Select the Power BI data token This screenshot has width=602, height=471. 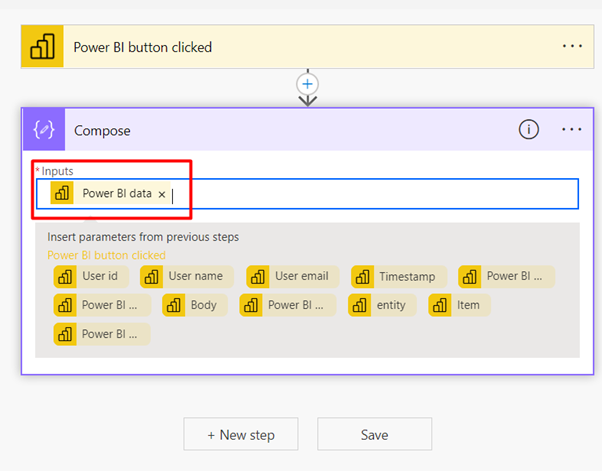(x=110, y=193)
